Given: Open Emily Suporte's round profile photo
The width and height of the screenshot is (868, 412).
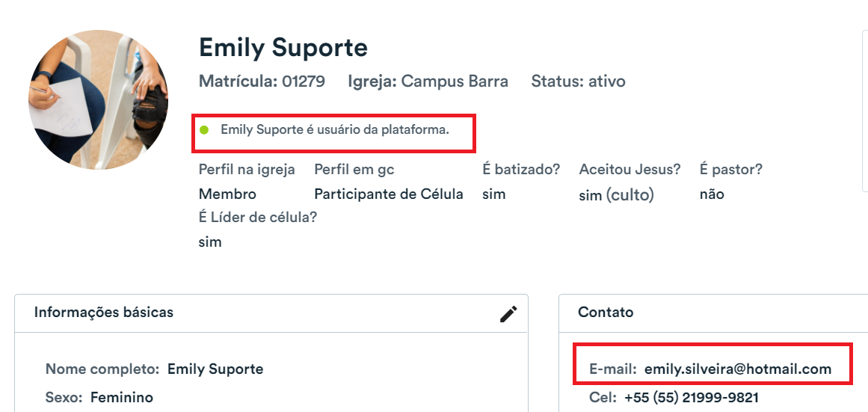Looking at the screenshot, I should pyautogui.click(x=99, y=99).
